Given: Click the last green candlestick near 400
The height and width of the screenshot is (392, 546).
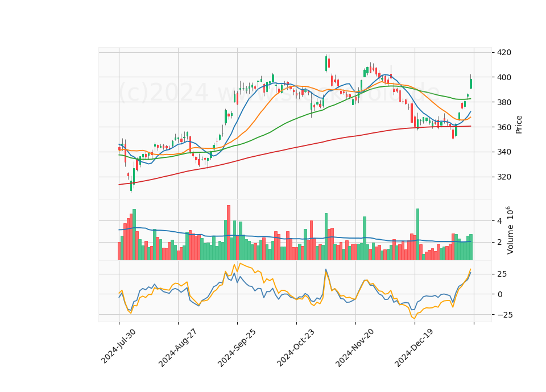Looking at the screenshot, I should click(471, 84).
